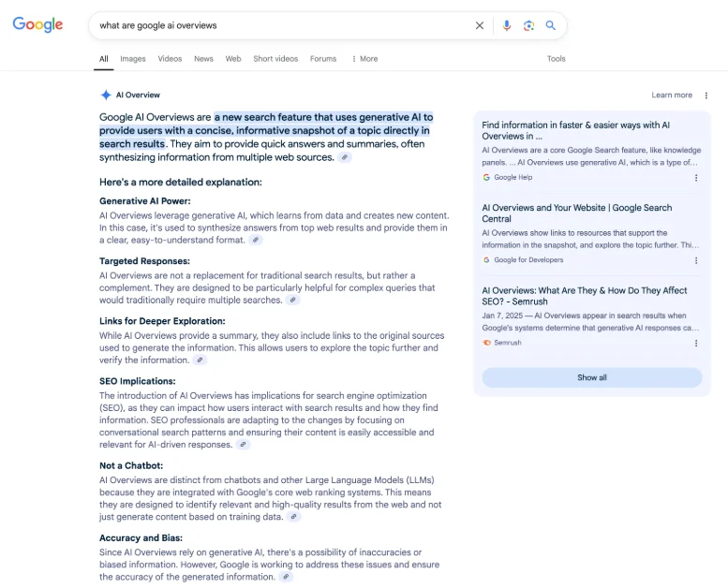
Task: Open link chip after 'multiple web sources'
Action: tap(345, 157)
